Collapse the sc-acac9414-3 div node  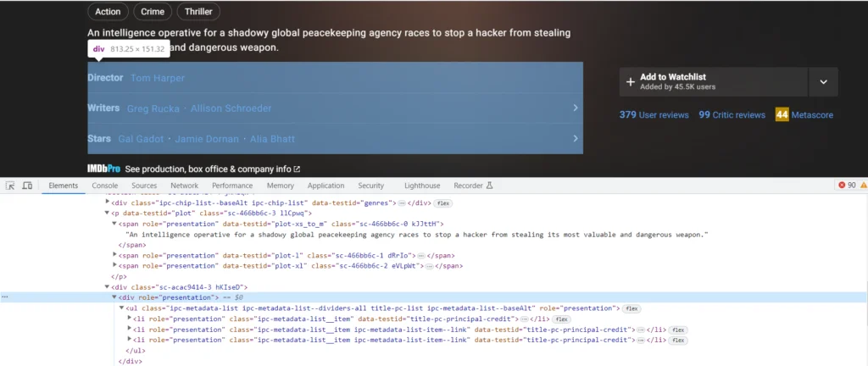click(x=108, y=287)
